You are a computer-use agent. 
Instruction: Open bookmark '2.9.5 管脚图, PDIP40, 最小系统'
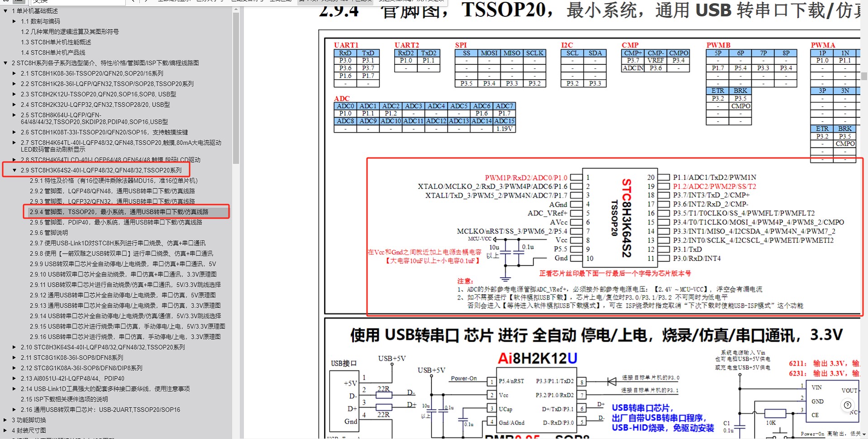point(116,222)
